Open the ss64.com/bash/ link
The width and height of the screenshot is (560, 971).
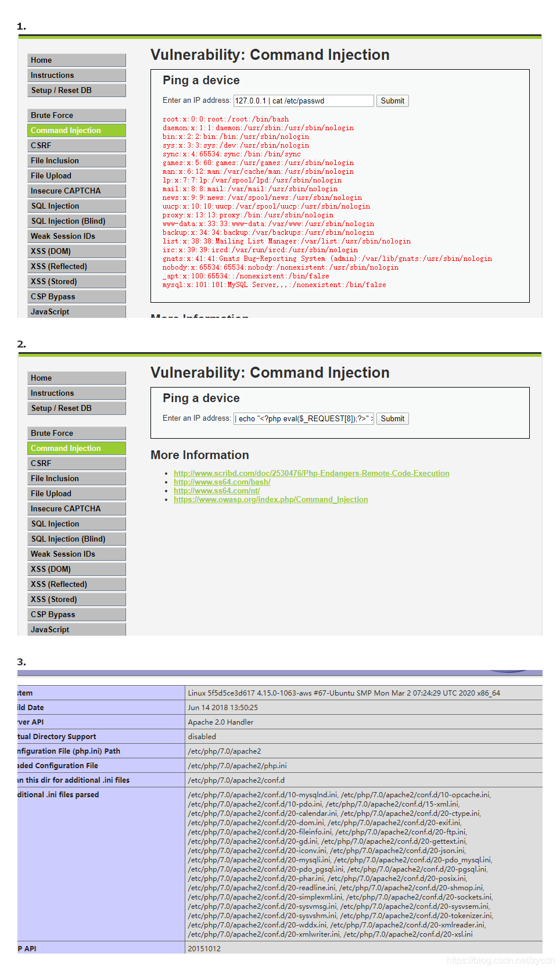pos(222,482)
